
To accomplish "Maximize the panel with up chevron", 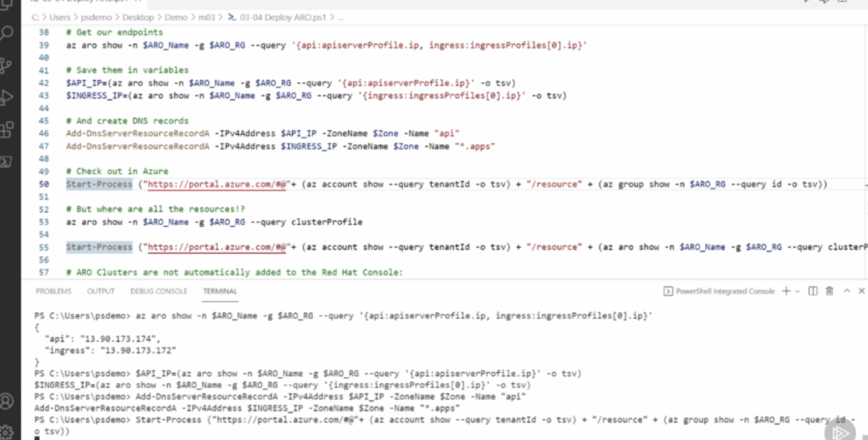I will (847, 291).
